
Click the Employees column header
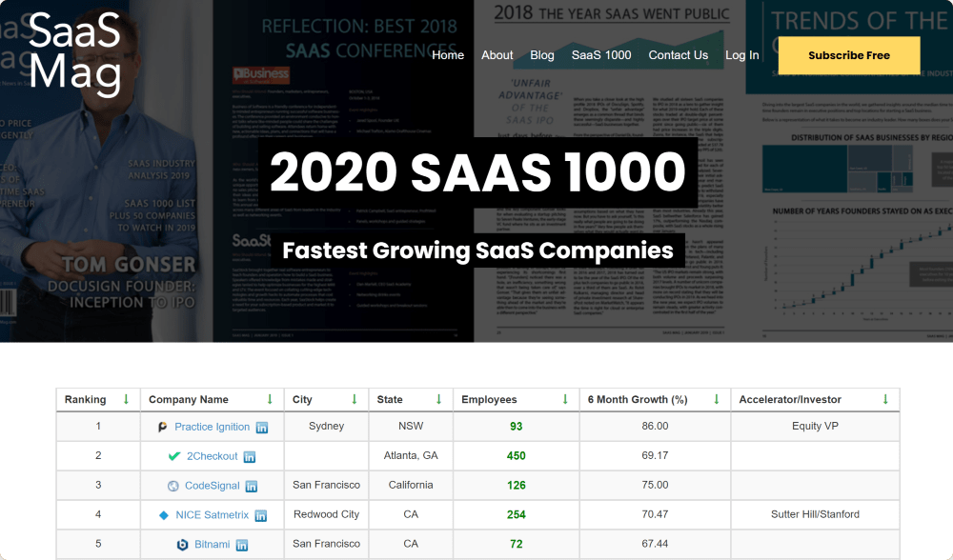516,400
